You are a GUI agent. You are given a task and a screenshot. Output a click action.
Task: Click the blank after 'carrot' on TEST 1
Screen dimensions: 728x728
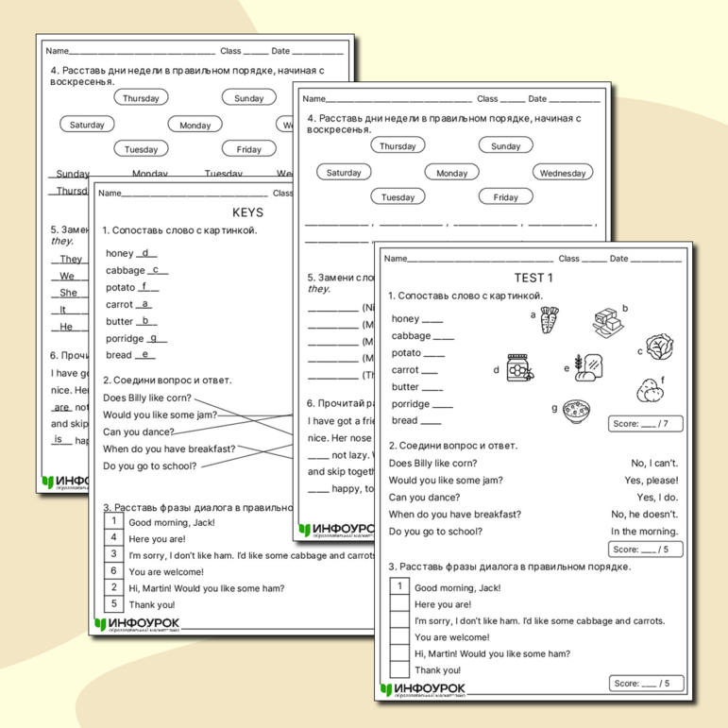pyautogui.click(x=430, y=371)
